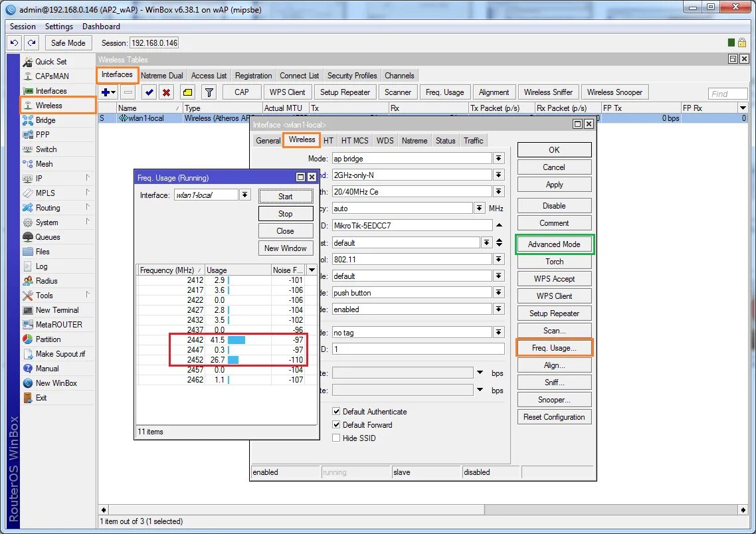Viewport: 756px width, 534px height.
Task: Click Exit in sidebar
Action: [x=41, y=398]
